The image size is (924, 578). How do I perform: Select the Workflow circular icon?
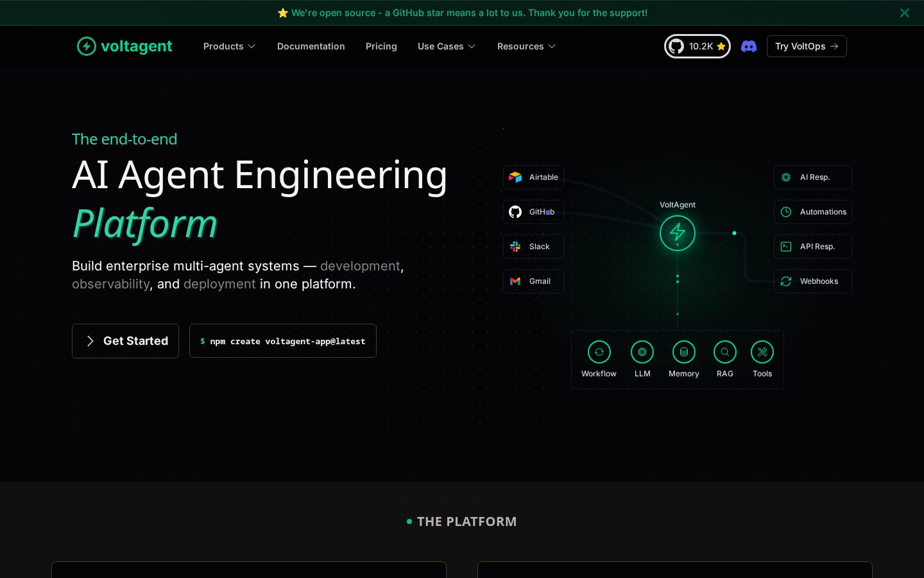click(599, 352)
